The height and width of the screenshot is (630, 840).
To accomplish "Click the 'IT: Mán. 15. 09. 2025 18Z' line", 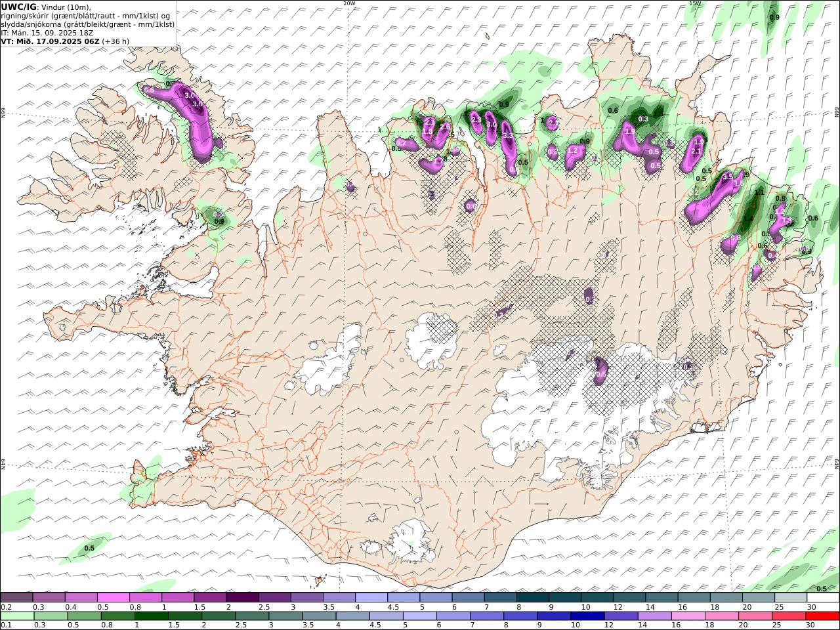I will (x=47, y=32).
